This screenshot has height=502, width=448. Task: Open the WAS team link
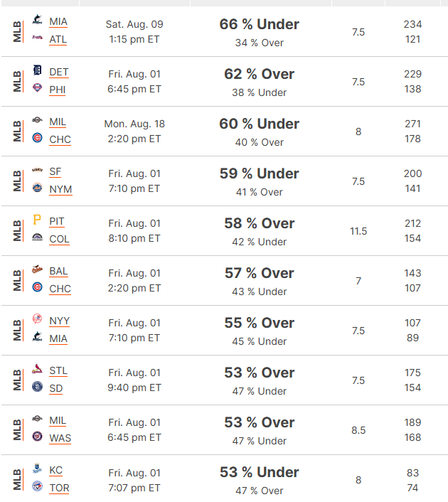[x=60, y=438]
